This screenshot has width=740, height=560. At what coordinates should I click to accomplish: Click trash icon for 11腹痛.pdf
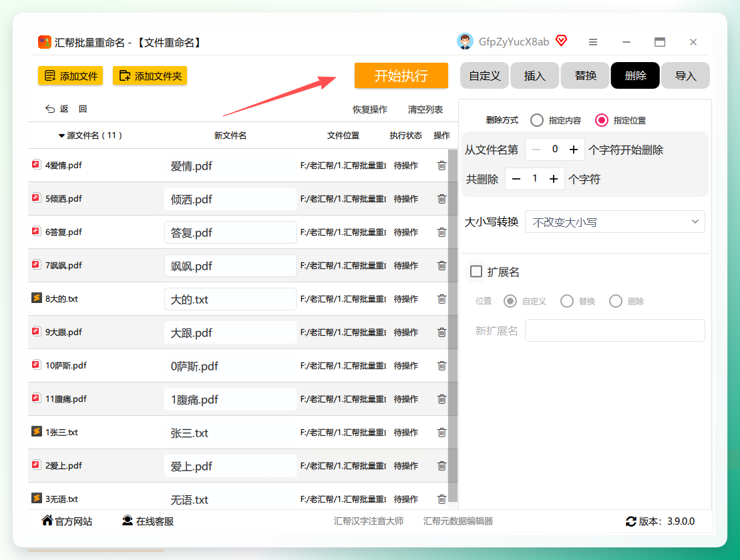click(x=441, y=399)
